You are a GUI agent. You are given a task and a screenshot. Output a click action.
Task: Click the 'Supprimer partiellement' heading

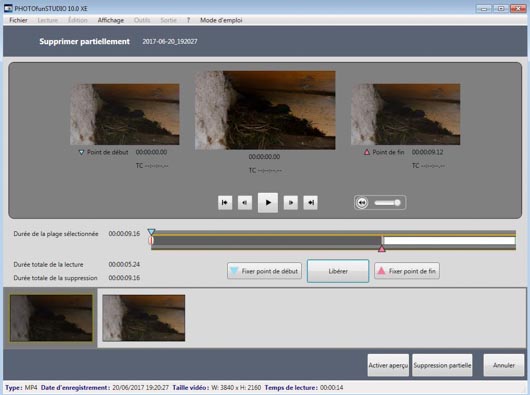click(x=85, y=42)
